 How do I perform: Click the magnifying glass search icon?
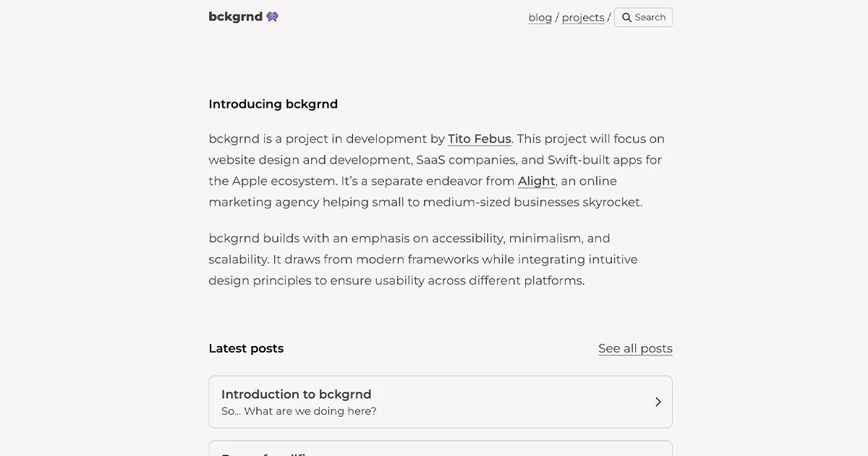pyautogui.click(x=627, y=17)
